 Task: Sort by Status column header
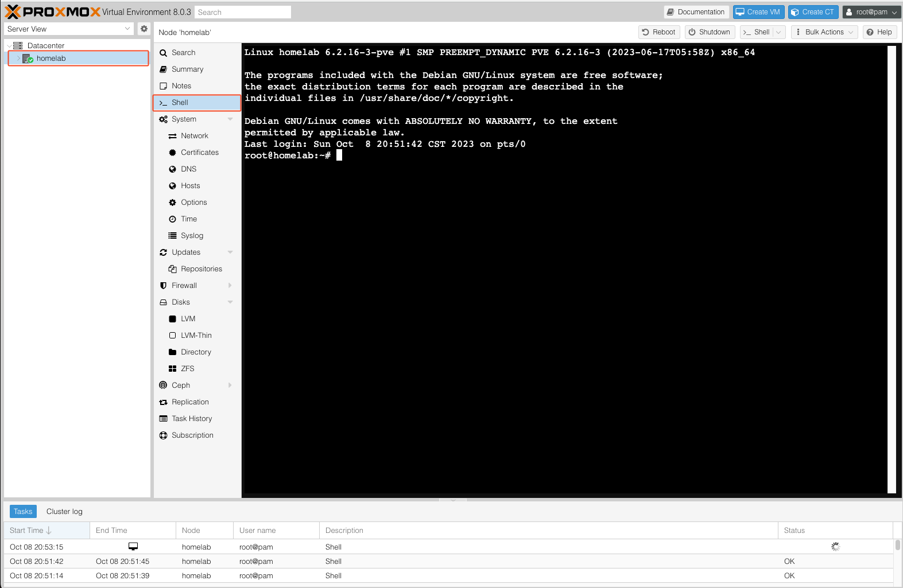tap(835, 530)
